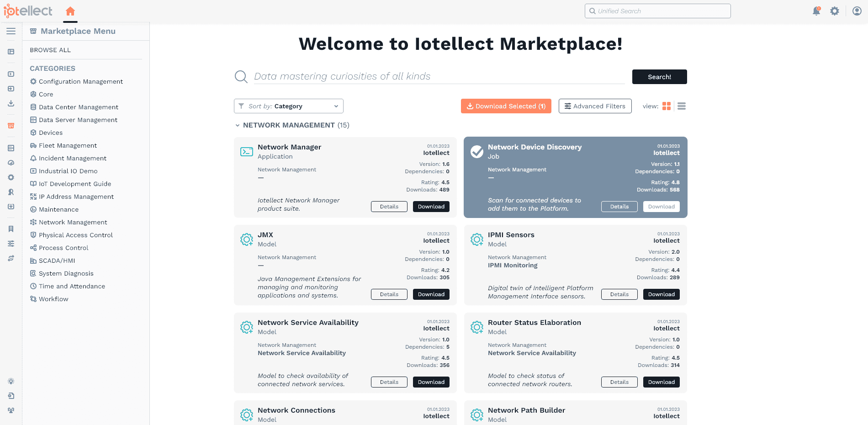
Task: Click the home icon in top bar
Action: [70, 11]
